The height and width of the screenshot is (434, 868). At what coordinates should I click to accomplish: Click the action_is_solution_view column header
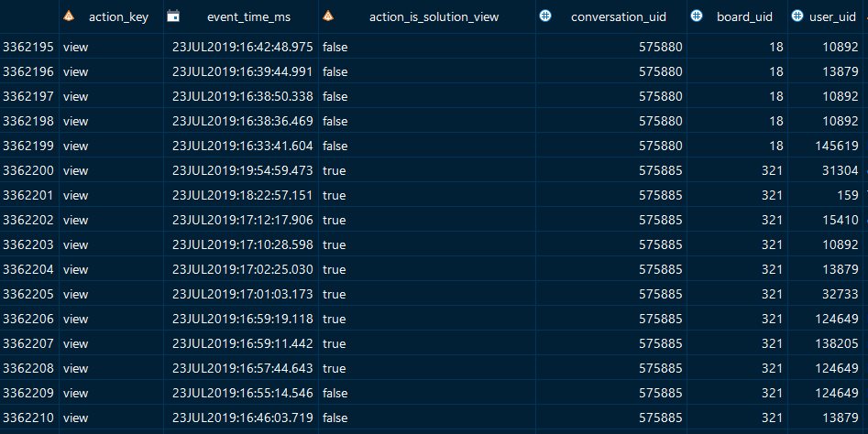434,16
